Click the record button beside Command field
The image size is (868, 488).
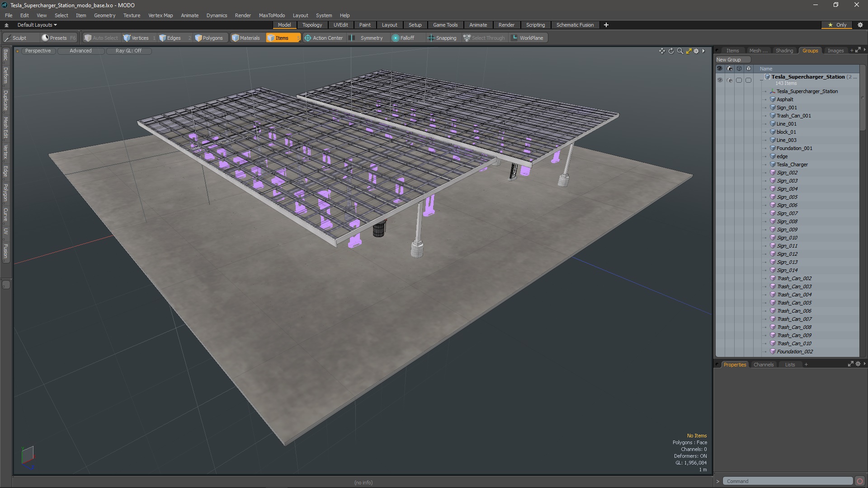(860, 481)
